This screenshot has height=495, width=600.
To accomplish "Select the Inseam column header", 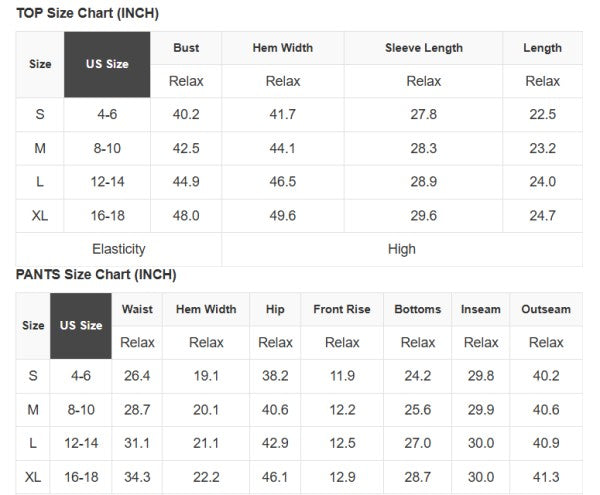I will pos(481,309).
